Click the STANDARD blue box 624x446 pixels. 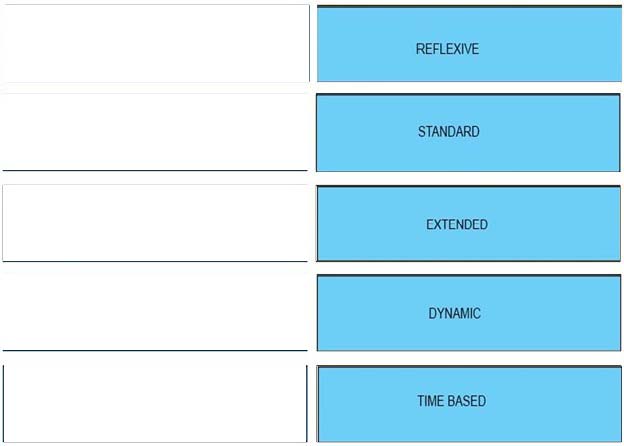pyautogui.click(x=468, y=133)
